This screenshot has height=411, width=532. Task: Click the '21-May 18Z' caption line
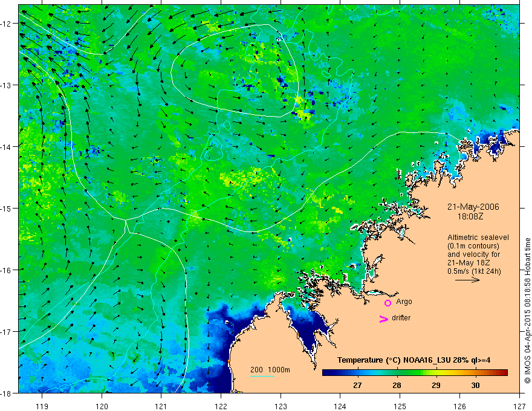pos(469,263)
